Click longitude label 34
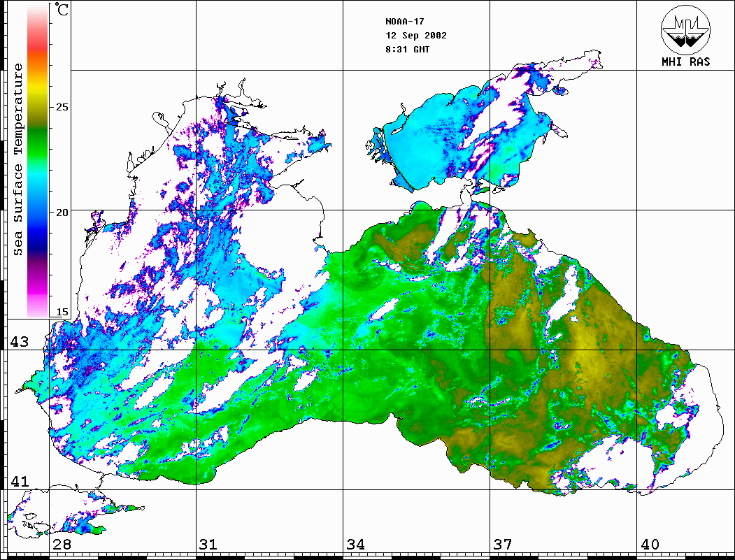 point(356,545)
